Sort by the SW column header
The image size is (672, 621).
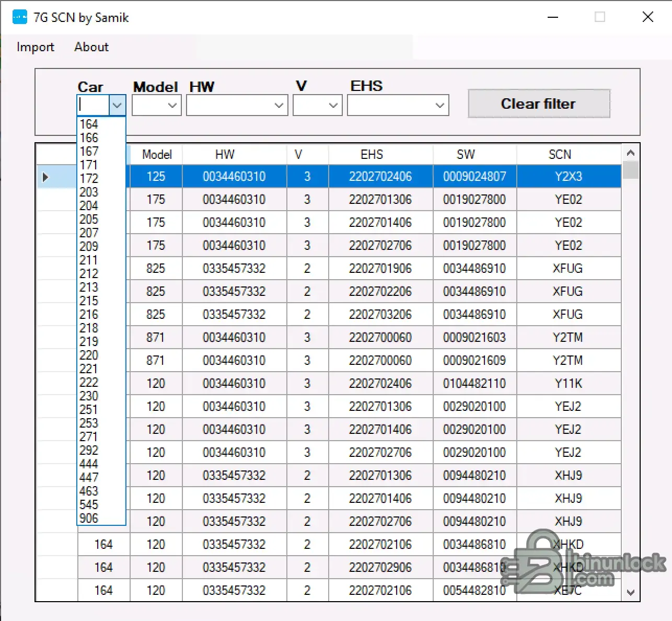[466, 155]
